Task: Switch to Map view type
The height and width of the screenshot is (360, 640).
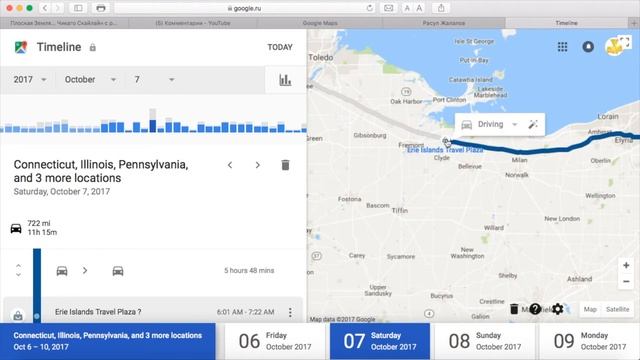Action: [590, 309]
